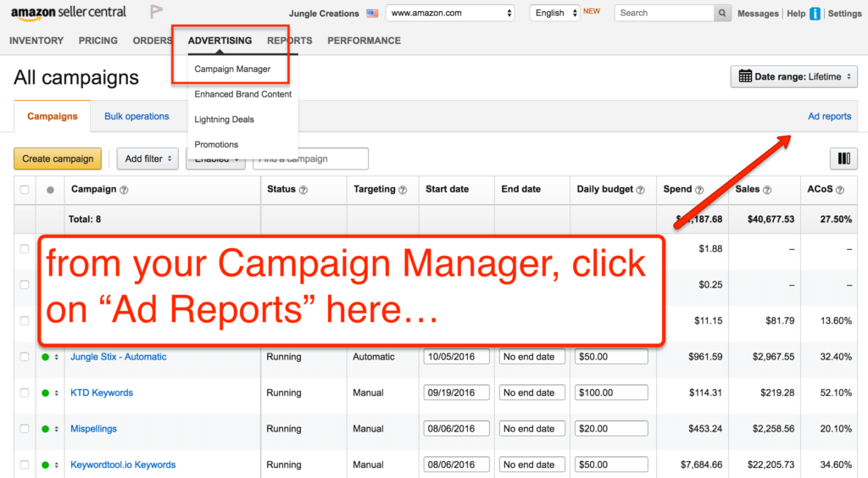
Task: Open the PRICING menu
Action: [x=98, y=41]
